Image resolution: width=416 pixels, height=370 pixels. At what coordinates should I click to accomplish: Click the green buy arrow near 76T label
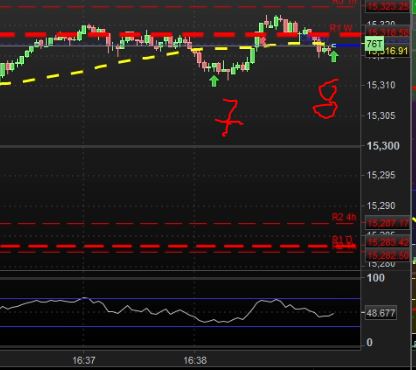click(334, 57)
